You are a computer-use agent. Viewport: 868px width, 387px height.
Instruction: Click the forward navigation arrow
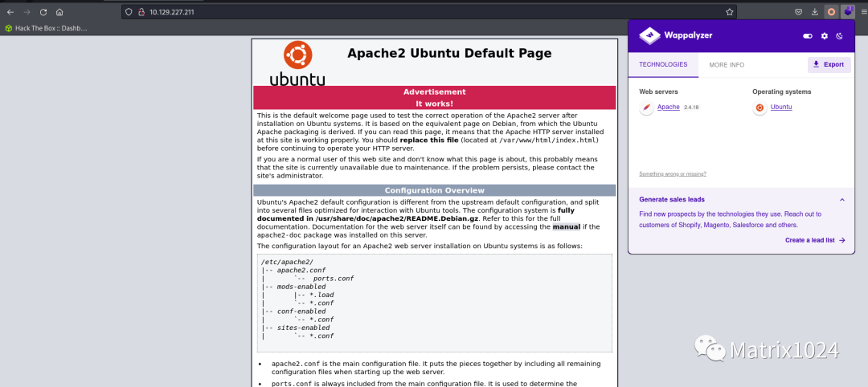[27, 11]
